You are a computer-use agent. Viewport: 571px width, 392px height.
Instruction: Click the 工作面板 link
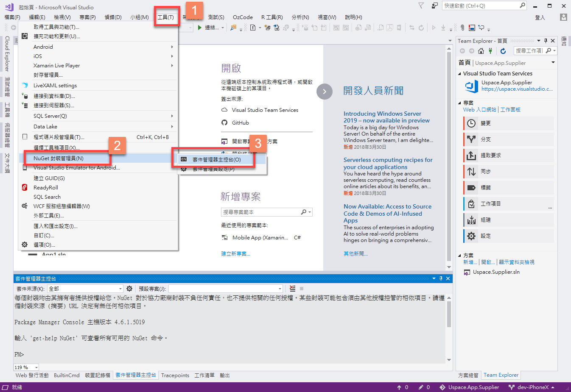point(510,109)
